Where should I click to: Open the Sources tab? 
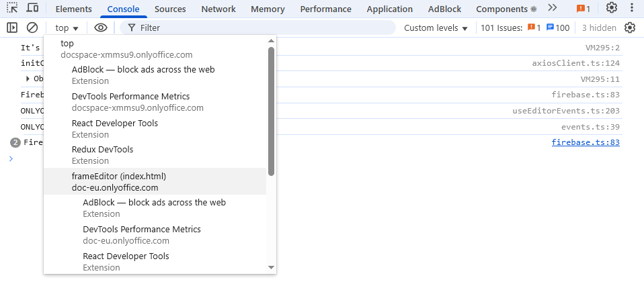pos(170,9)
